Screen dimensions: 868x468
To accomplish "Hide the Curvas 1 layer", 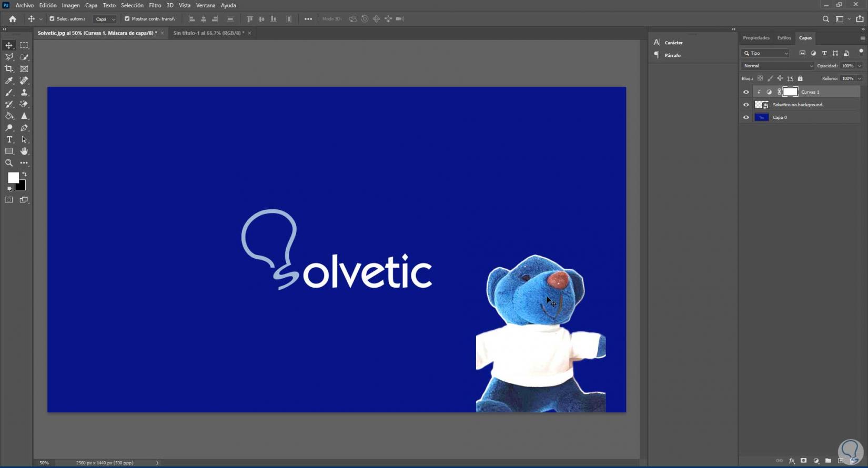I will point(746,92).
